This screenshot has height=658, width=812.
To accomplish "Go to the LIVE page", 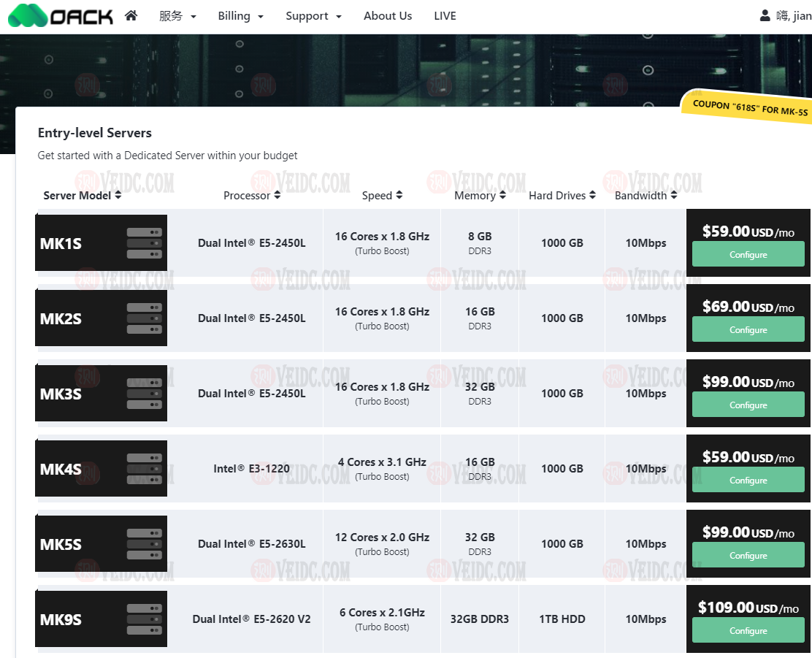I will [x=445, y=16].
